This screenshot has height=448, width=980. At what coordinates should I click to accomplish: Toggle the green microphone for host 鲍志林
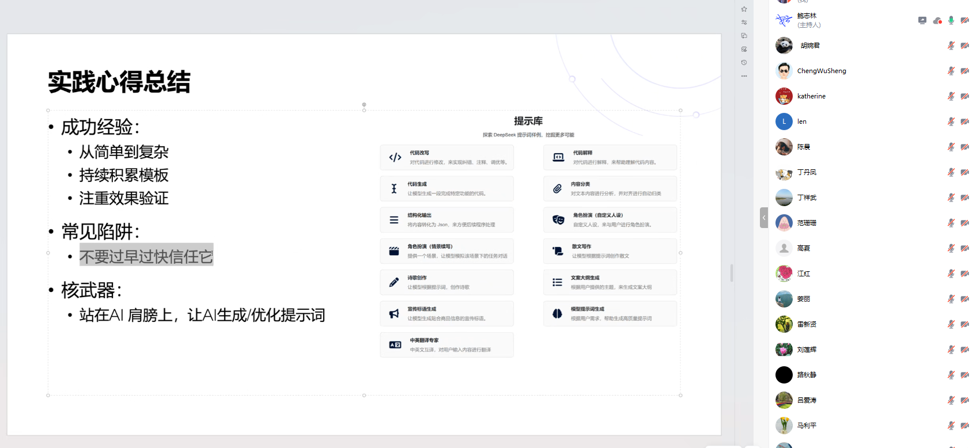coord(951,20)
